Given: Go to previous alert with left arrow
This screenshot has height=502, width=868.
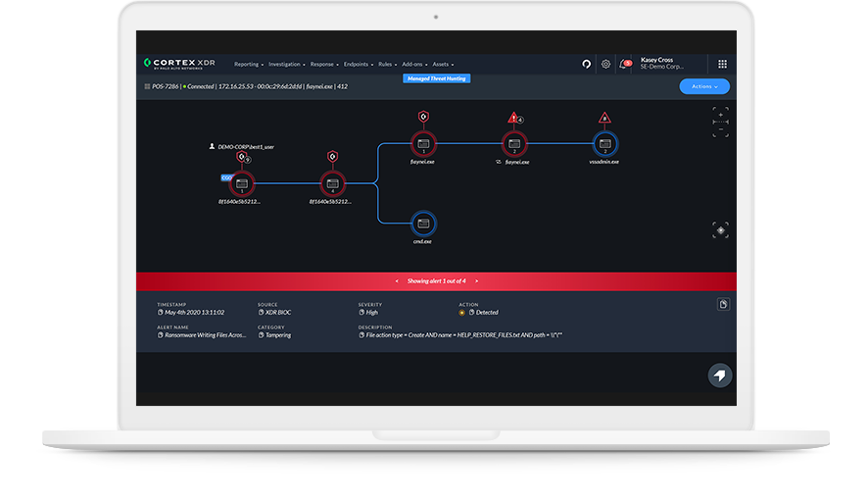Looking at the screenshot, I should click(396, 281).
